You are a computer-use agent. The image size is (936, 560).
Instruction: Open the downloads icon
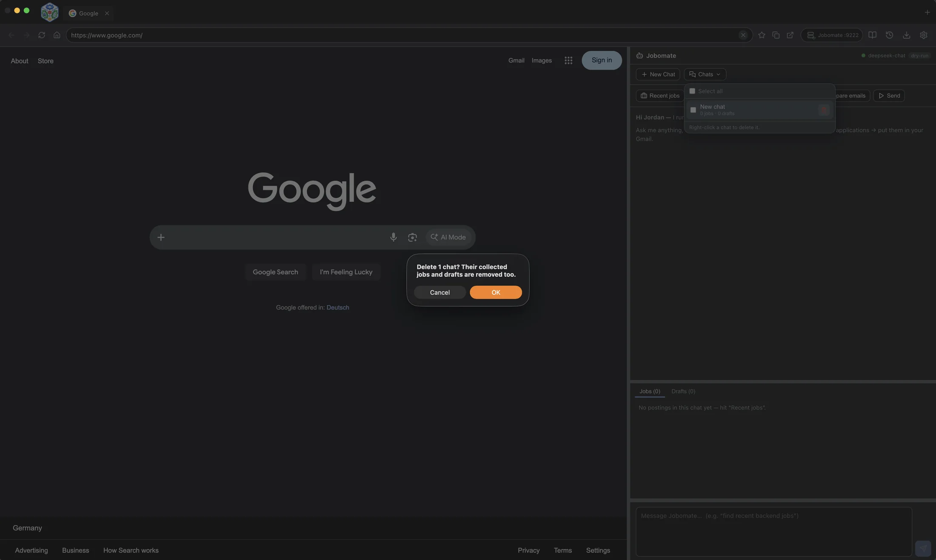906,35
